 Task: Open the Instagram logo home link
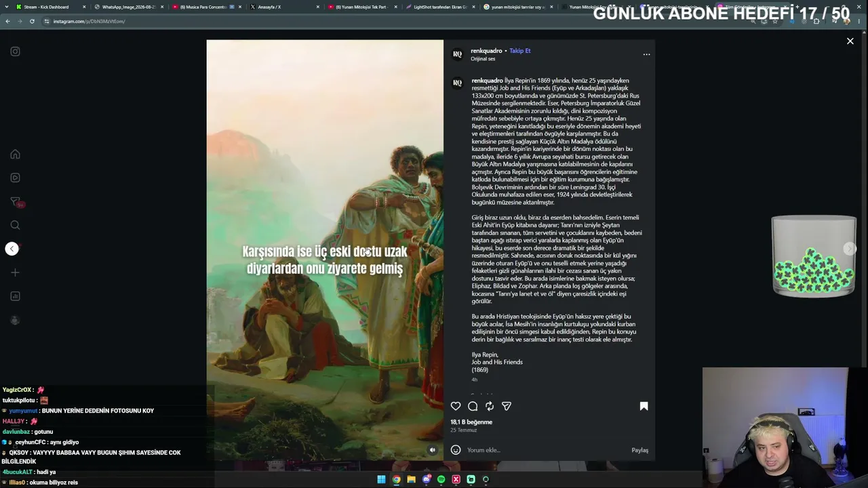[x=15, y=52]
